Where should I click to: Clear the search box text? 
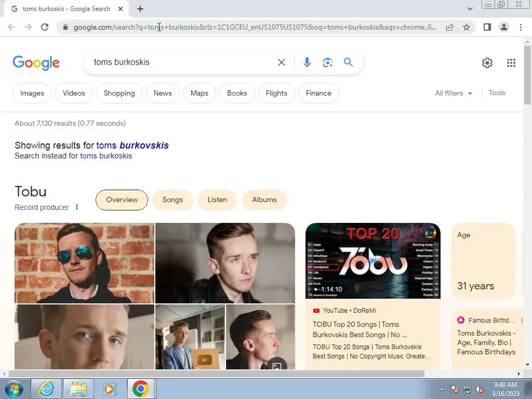click(x=281, y=62)
